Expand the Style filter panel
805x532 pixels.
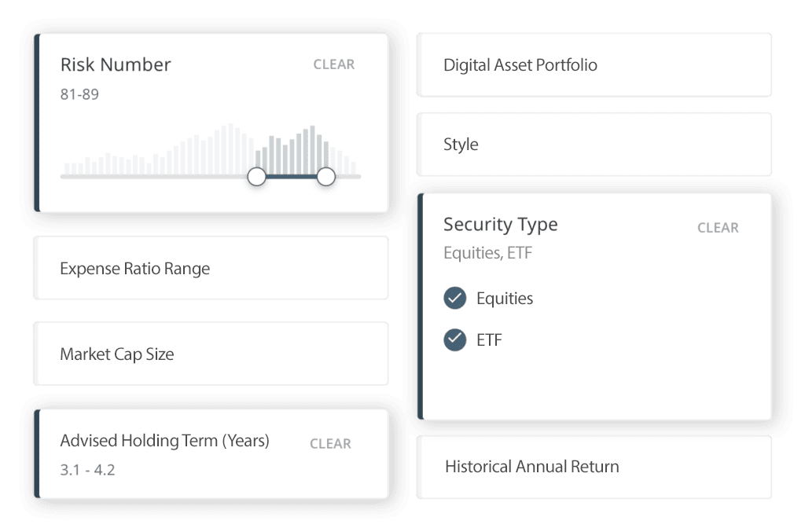[x=594, y=145]
